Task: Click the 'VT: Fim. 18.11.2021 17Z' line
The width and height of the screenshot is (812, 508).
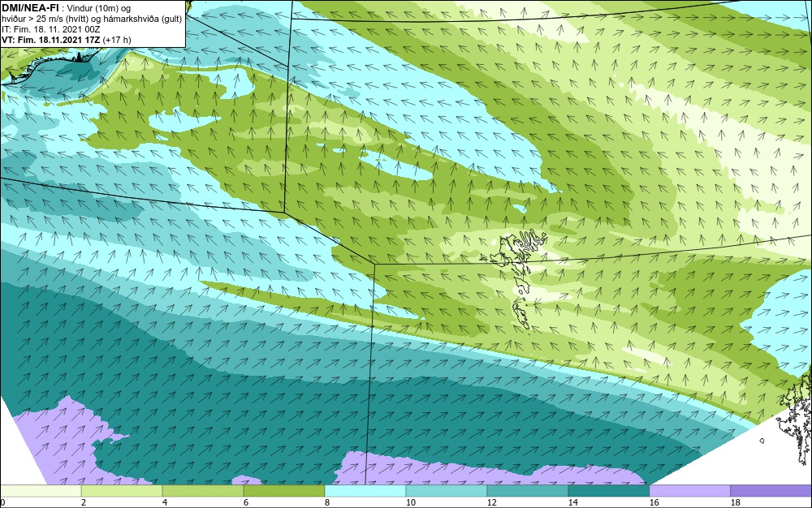Action: (50, 40)
